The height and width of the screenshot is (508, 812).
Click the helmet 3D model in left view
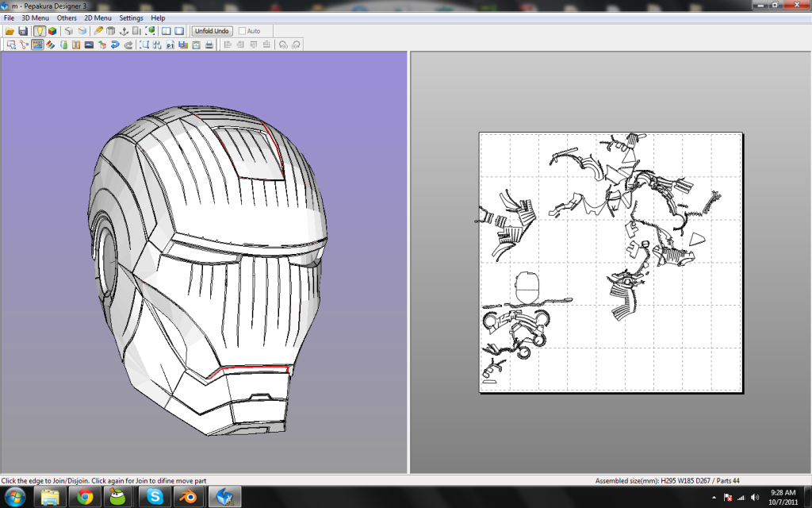click(207, 270)
